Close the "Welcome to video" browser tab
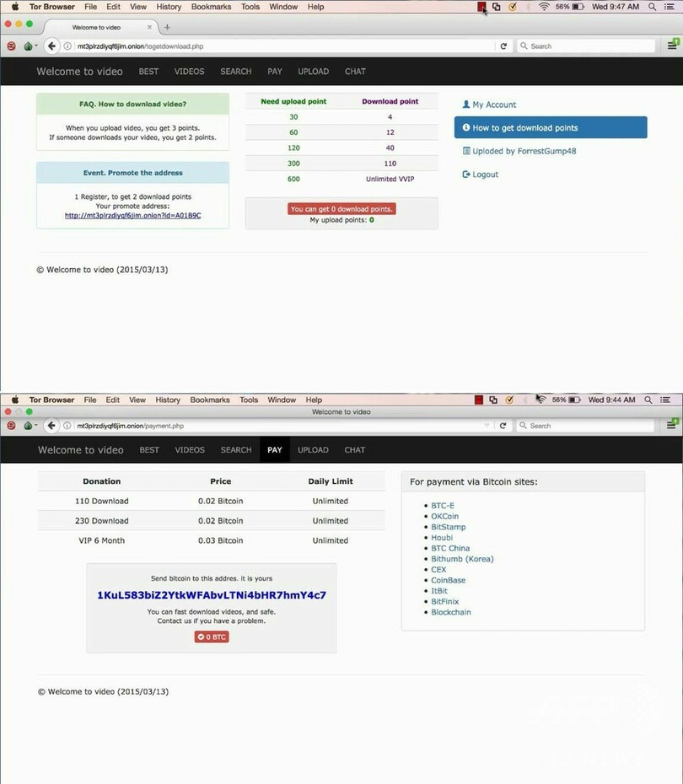 [149, 27]
